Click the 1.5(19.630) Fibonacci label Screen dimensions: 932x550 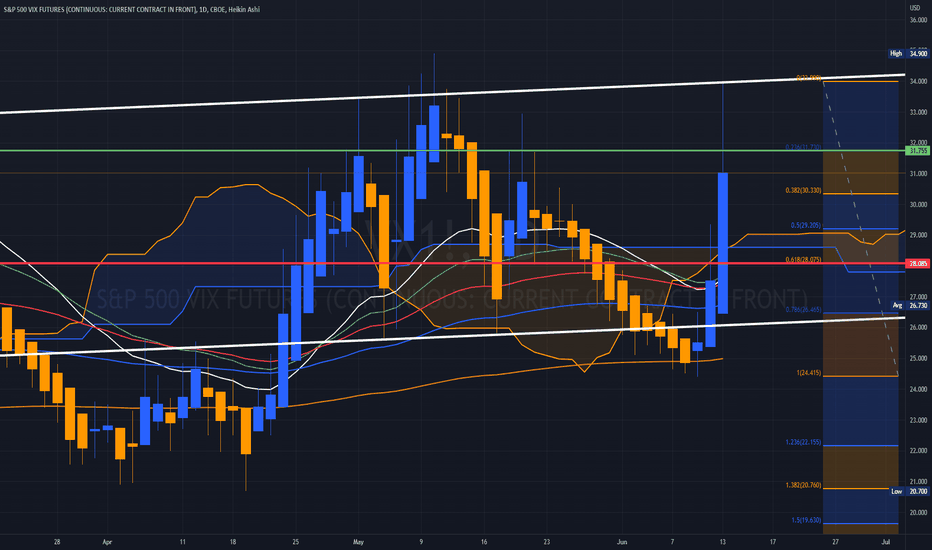806,520
